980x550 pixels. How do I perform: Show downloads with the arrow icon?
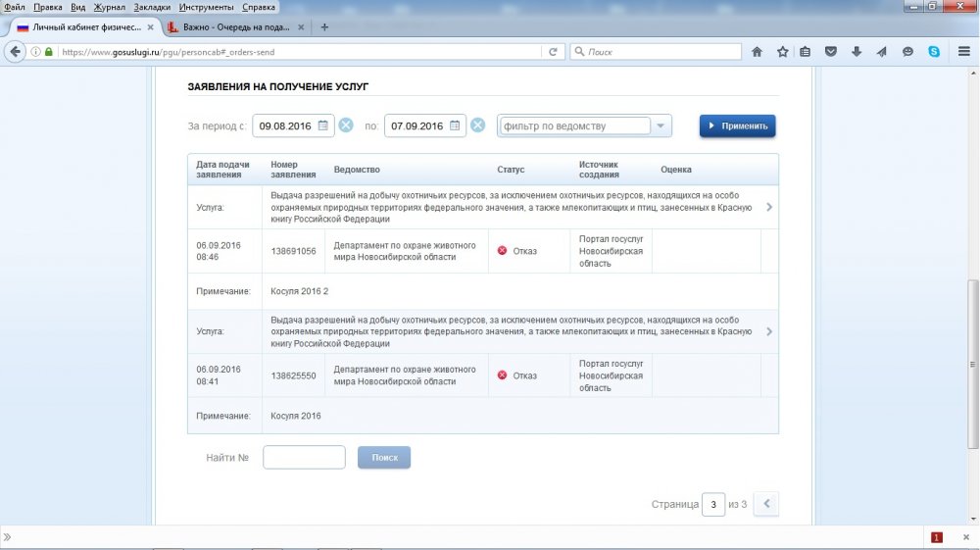[857, 52]
